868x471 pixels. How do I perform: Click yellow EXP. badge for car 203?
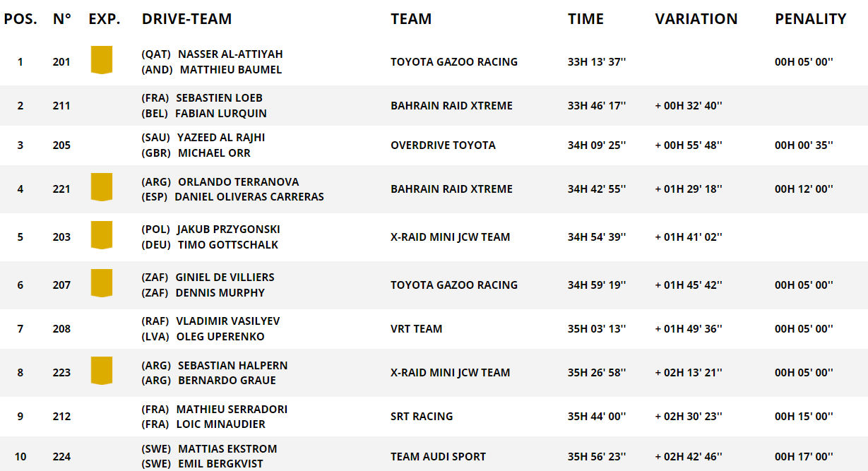pyautogui.click(x=102, y=235)
